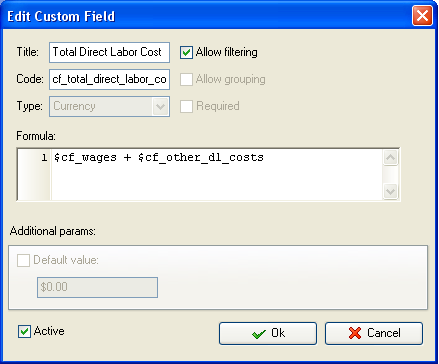Uncheck the Active checkbox

[24, 331]
